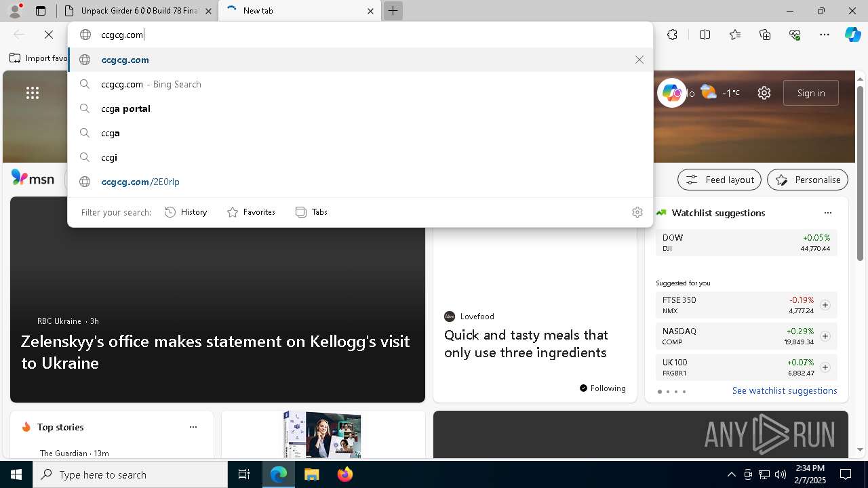Image resolution: width=868 pixels, height=488 pixels.
Task: Open the tab actions menu icon
Action: pyautogui.click(x=41, y=11)
